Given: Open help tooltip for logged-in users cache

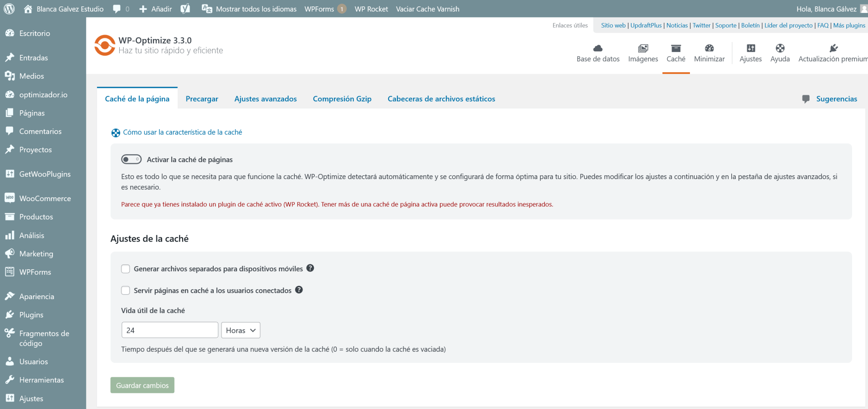Looking at the screenshot, I should (x=299, y=290).
